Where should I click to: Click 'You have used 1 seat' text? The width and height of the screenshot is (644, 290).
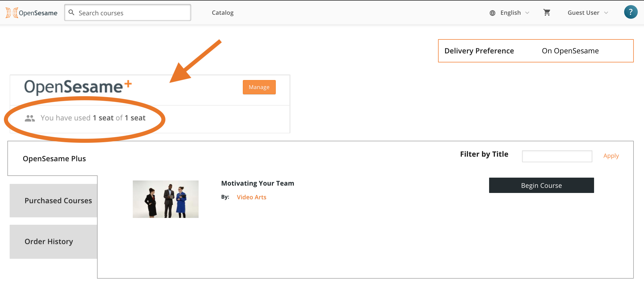pos(77,118)
